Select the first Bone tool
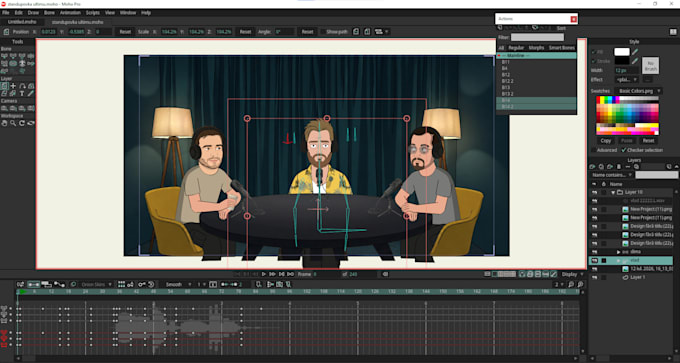The width and height of the screenshot is (680, 363). pos(4,56)
